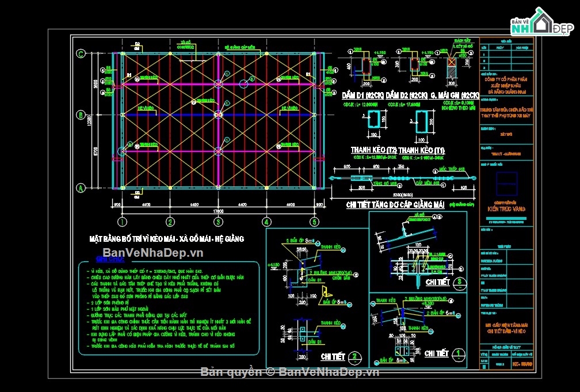Click the blue ridge truss line along axis B
The height and width of the screenshot is (392, 580).
pyautogui.click(x=218, y=115)
